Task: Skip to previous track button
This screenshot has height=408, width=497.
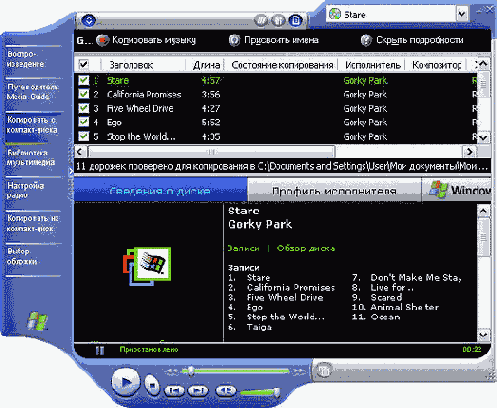Action: [x=174, y=390]
